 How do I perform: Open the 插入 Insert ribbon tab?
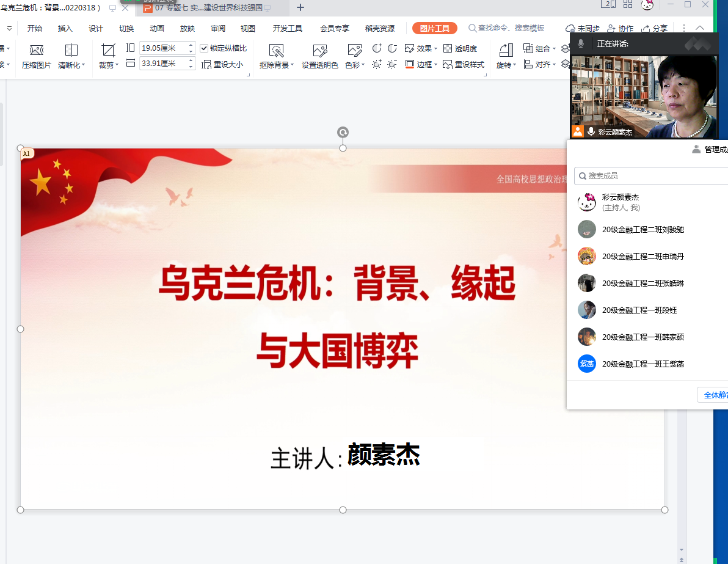(65, 28)
